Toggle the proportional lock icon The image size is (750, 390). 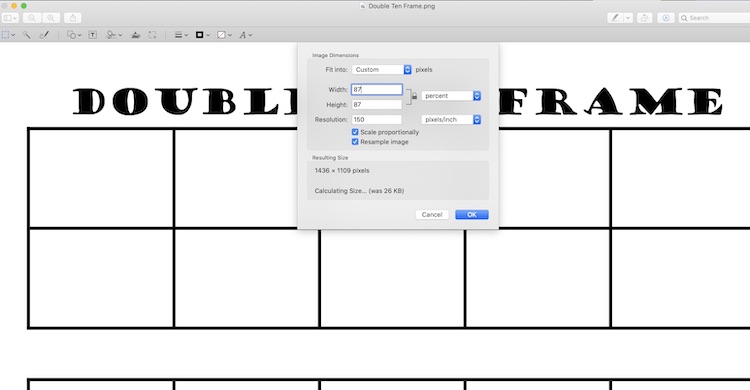(414, 96)
